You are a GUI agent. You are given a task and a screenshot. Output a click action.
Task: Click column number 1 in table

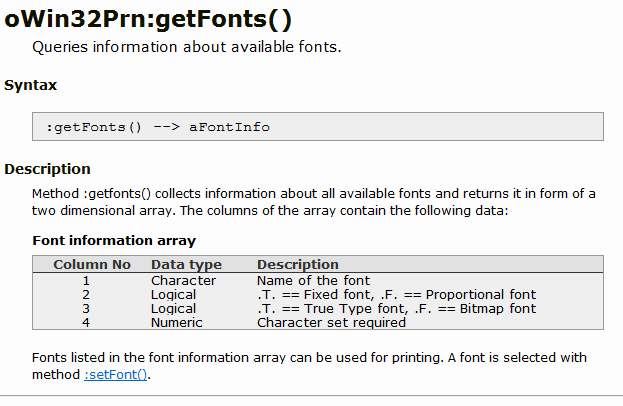click(x=86, y=280)
